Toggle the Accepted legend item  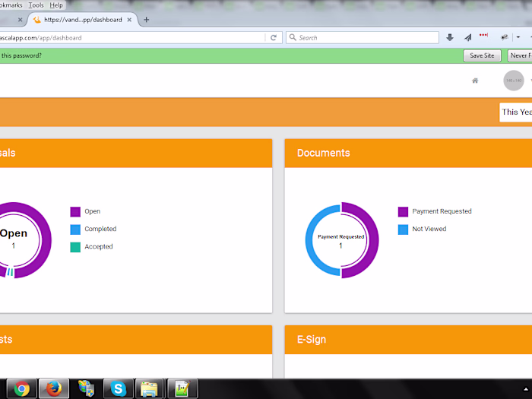click(92, 247)
